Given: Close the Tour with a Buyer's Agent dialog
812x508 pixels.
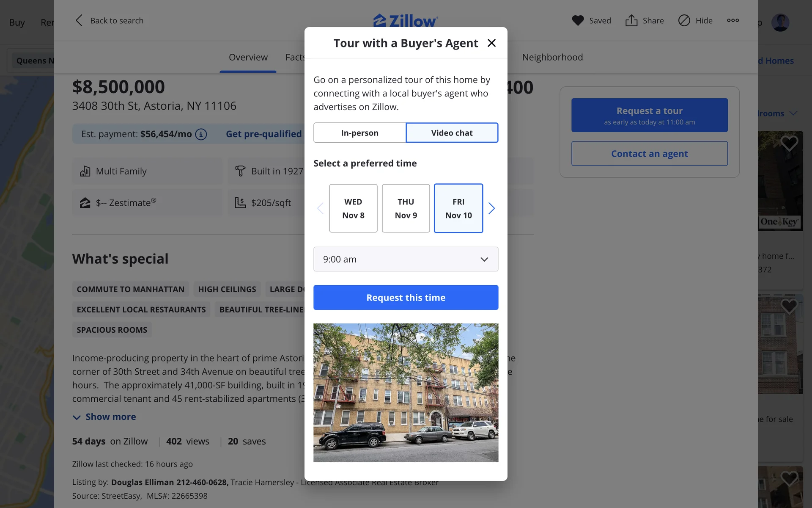Looking at the screenshot, I should (x=491, y=43).
